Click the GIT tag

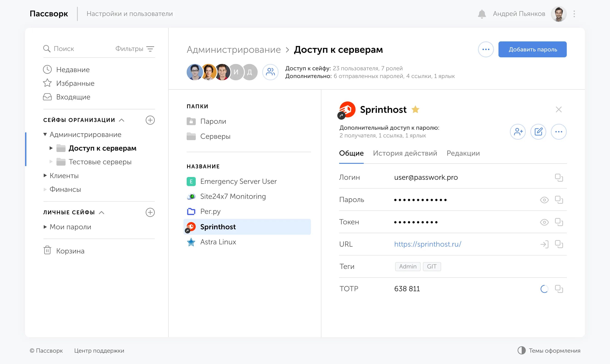point(432,267)
